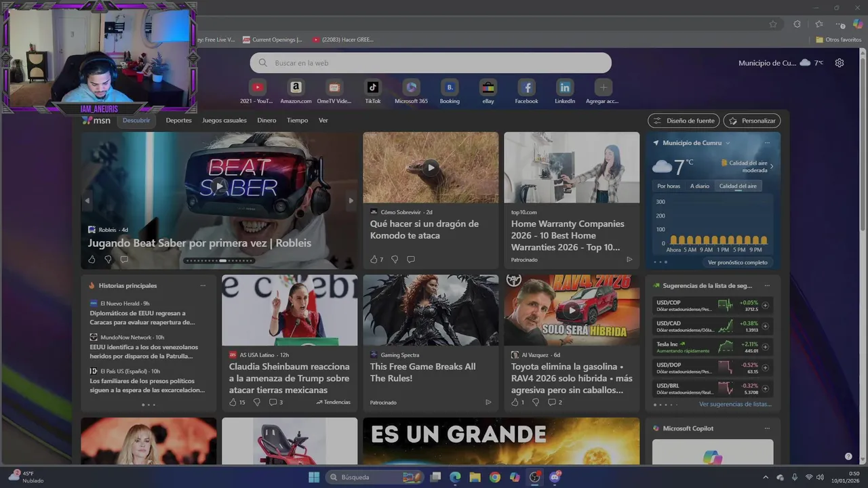Open the TikTok quick link icon
The width and height of the screenshot is (868, 488).
(372, 87)
